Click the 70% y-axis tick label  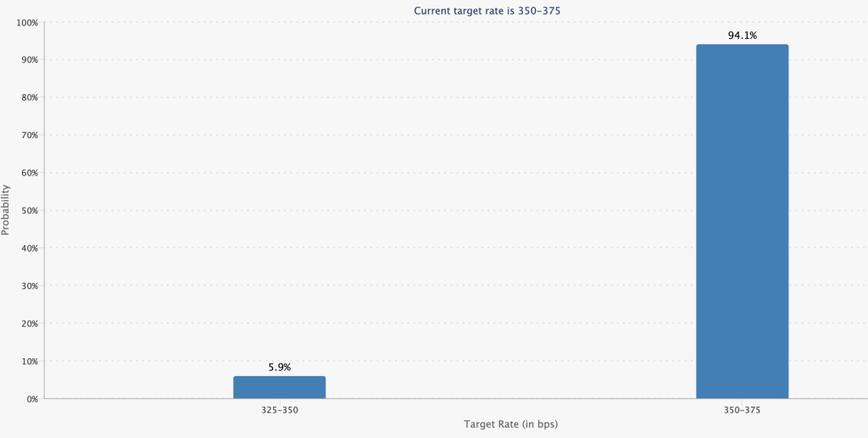point(29,136)
